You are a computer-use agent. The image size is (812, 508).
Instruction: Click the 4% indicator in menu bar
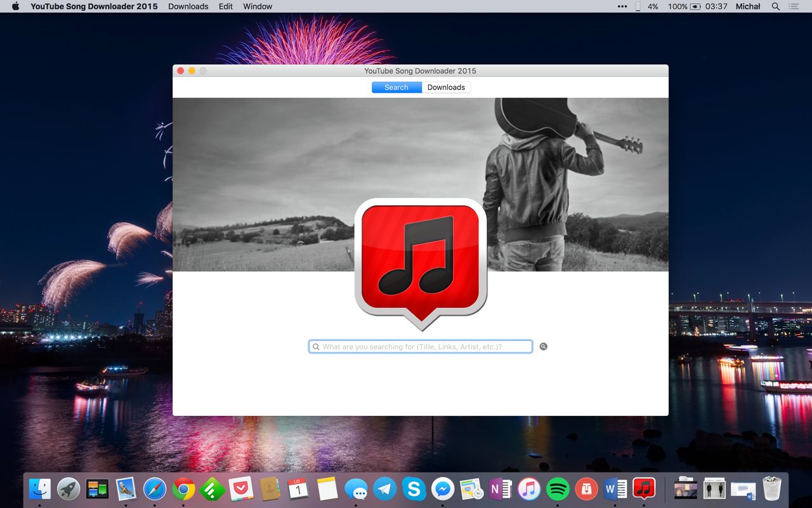click(x=653, y=6)
